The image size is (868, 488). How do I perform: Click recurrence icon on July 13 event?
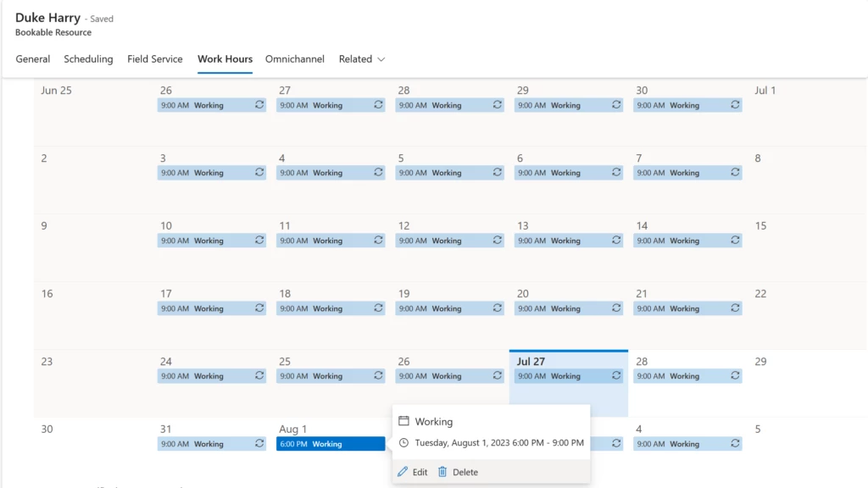point(616,241)
